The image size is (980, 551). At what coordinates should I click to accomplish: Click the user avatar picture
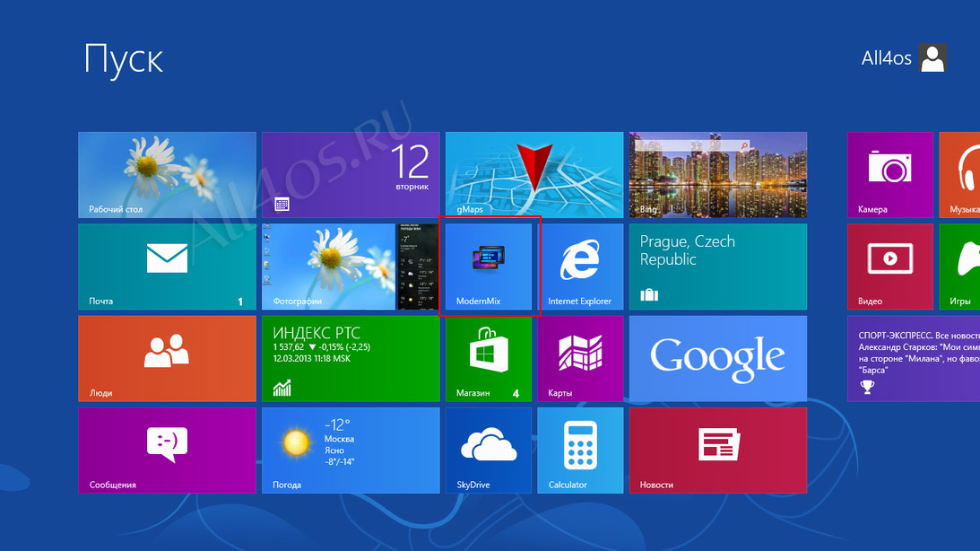coord(932,58)
